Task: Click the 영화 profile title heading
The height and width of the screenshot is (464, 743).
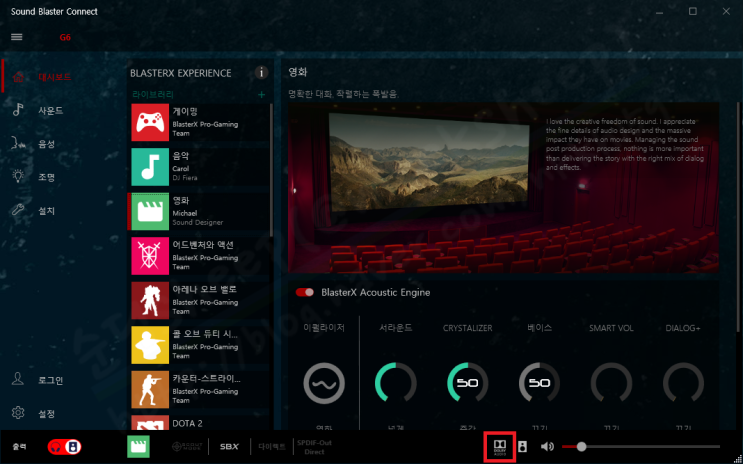Action: point(298,72)
